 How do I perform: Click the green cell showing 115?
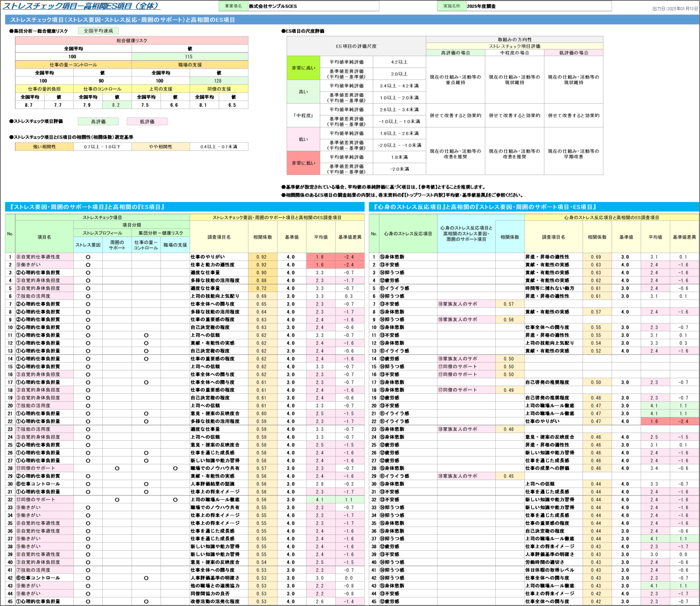(x=189, y=57)
